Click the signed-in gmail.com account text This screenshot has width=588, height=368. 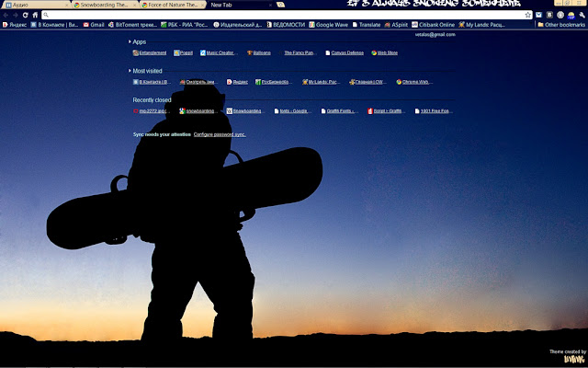pyautogui.click(x=435, y=35)
